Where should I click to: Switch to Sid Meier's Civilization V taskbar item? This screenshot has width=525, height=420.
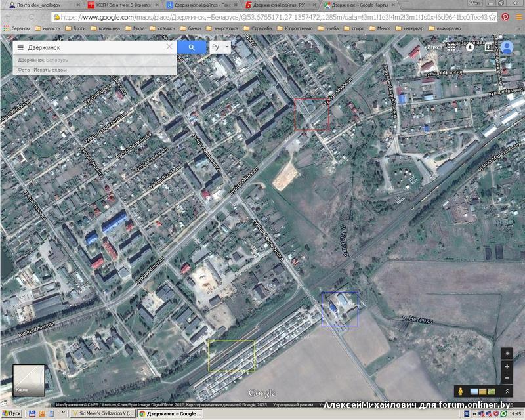point(103,414)
